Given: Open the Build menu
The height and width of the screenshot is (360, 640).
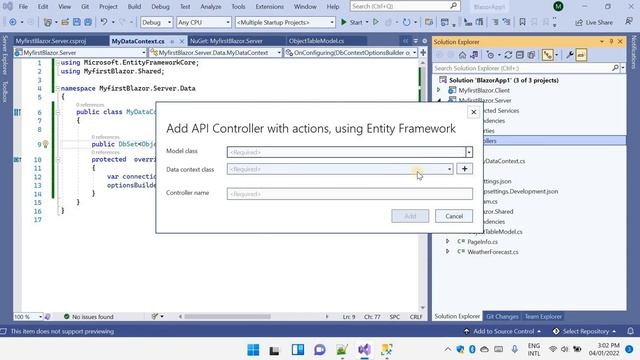Looking at the screenshot, I should tap(134, 7).
